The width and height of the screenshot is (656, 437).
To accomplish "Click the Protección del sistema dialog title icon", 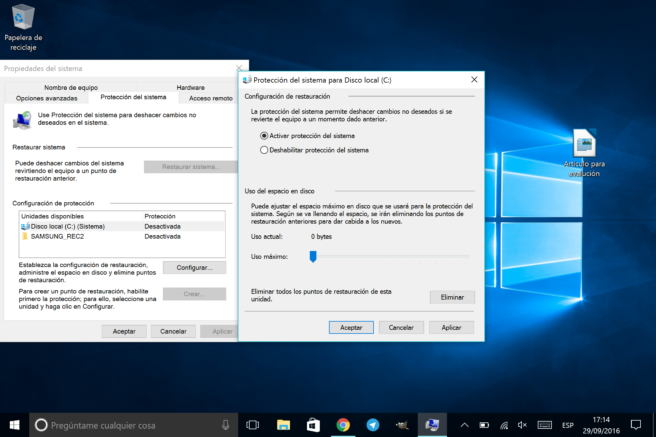I will [x=247, y=79].
